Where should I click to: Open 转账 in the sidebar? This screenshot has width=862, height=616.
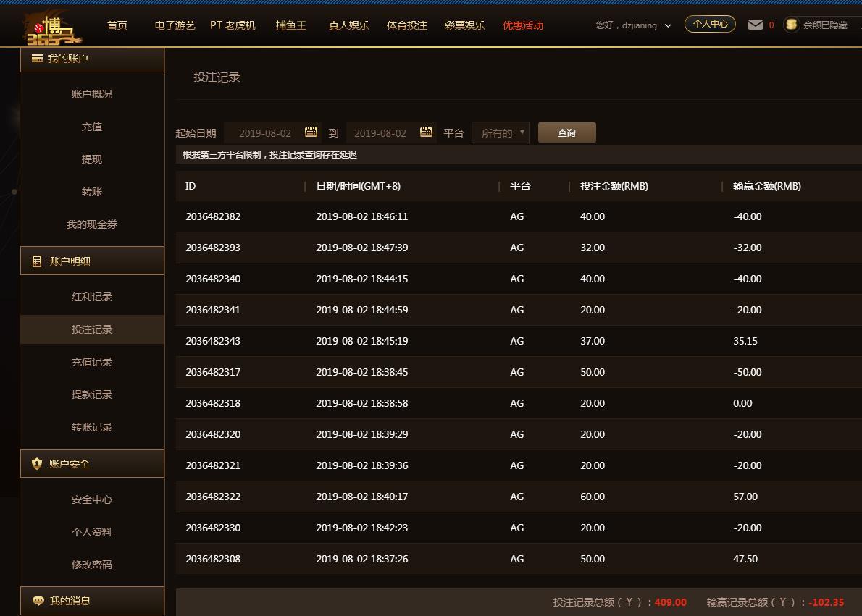tap(92, 192)
